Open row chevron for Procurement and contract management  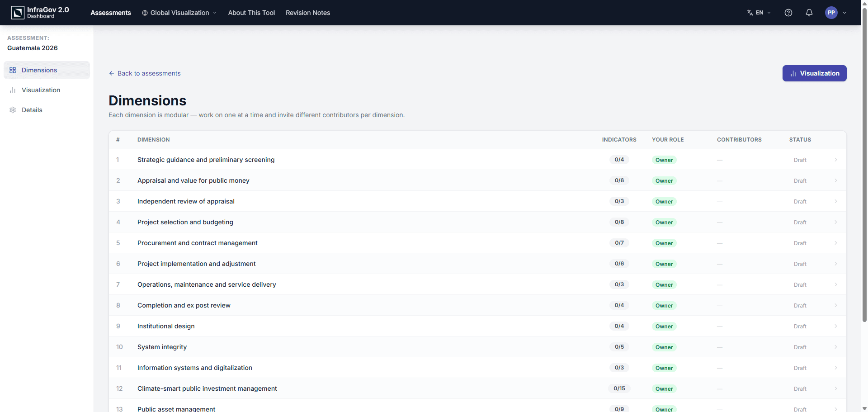pos(835,243)
